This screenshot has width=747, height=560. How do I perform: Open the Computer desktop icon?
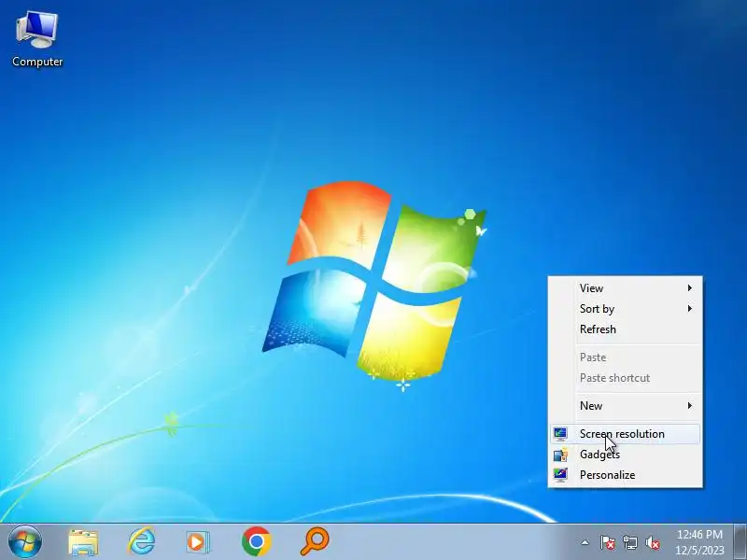coord(37,39)
